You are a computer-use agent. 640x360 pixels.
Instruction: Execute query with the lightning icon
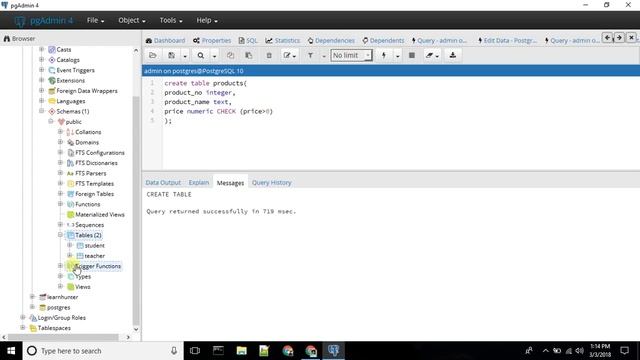384,56
